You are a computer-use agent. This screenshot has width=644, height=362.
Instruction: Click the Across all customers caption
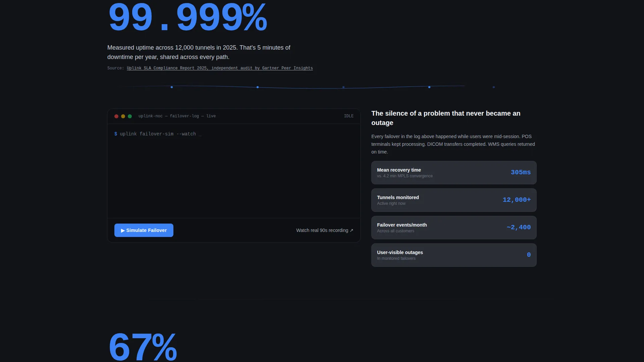(x=395, y=231)
